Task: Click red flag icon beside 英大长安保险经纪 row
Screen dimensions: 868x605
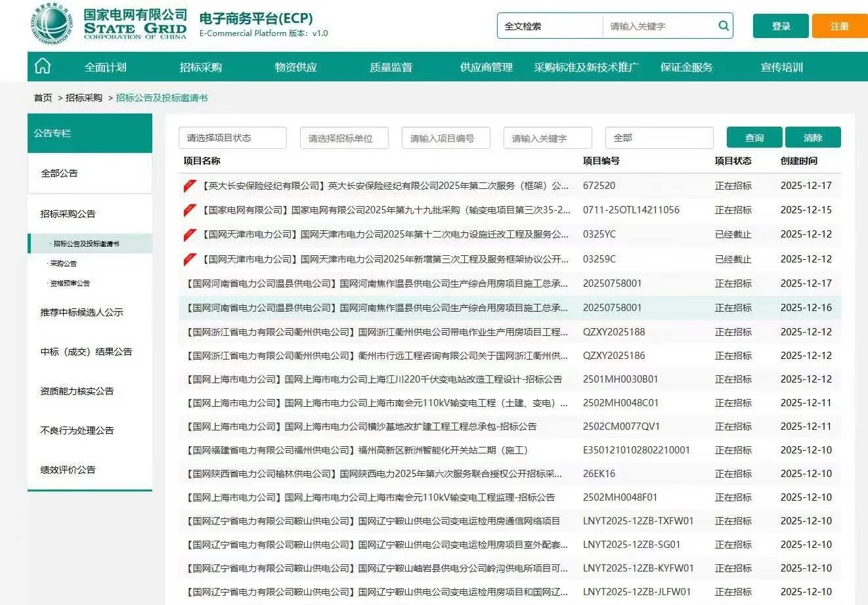Action: click(x=190, y=186)
